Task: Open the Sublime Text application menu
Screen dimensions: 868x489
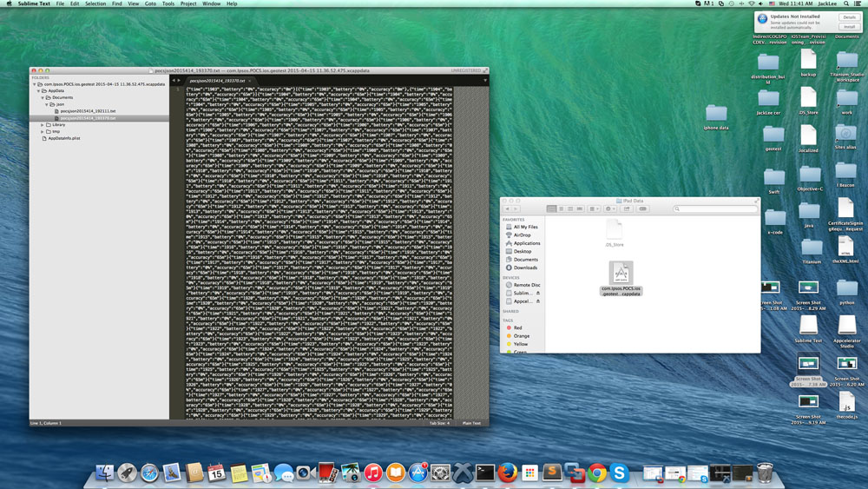Action: point(34,3)
